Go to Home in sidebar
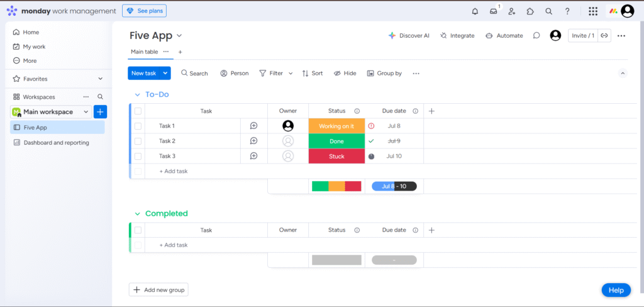Screen dimensions: 644x307 click(x=26, y=32)
